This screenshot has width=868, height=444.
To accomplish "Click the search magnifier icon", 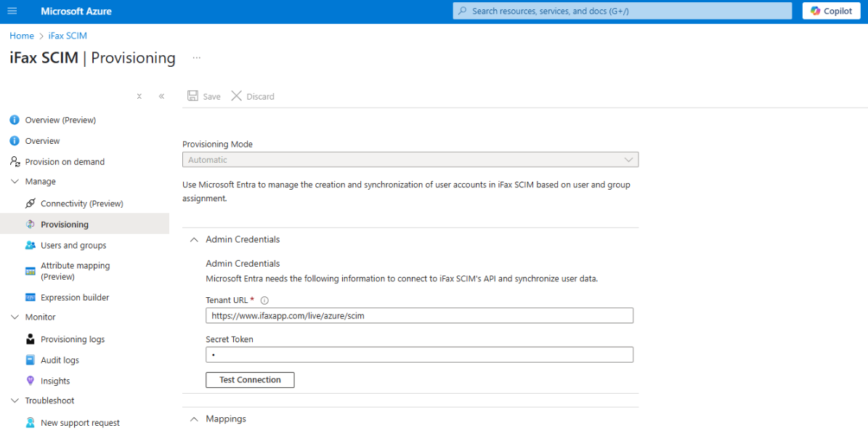I will pos(462,11).
